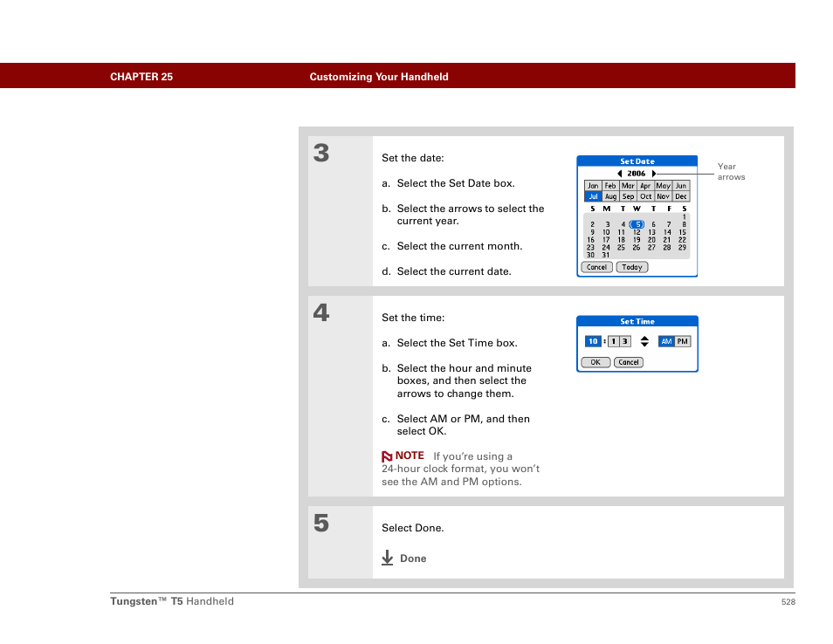Viewport: 833px width, 644px height.
Task: Select date 17 in the July calendar
Action: pos(606,240)
